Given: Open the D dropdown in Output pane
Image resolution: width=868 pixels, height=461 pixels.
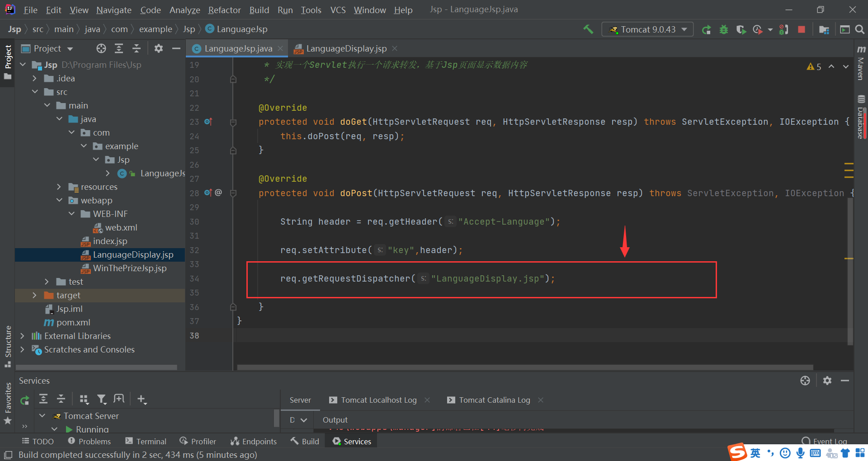Looking at the screenshot, I should click(298, 420).
